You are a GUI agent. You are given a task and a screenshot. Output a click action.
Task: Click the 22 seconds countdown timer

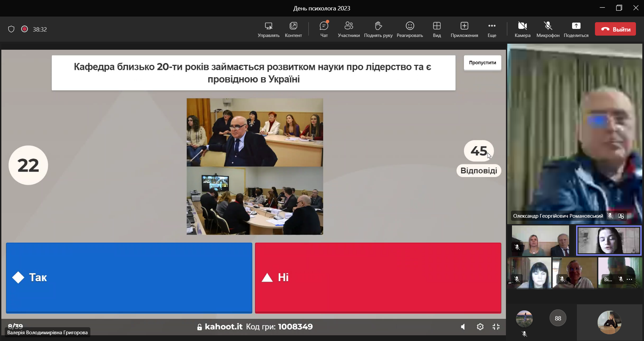click(28, 165)
